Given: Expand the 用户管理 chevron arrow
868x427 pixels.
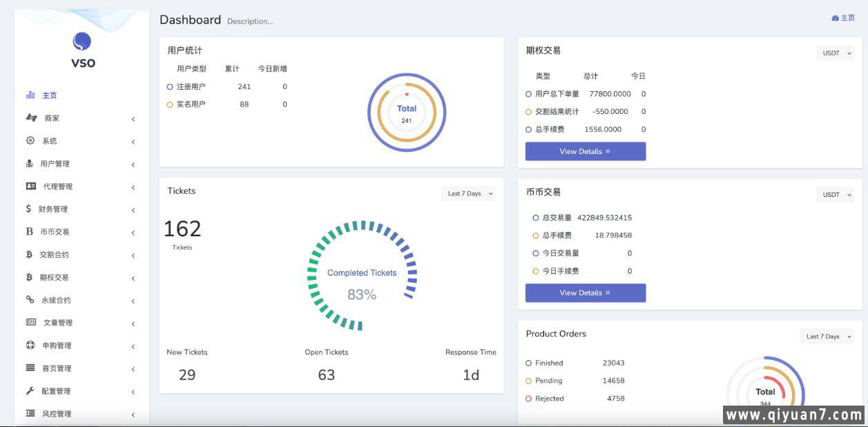Looking at the screenshot, I should (x=133, y=164).
